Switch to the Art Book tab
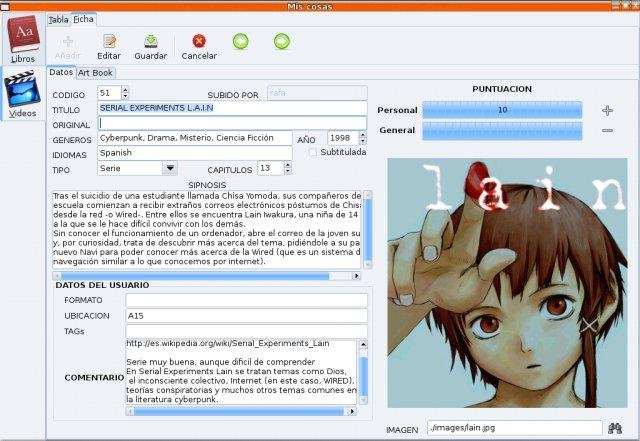The height and width of the screenshot is (441, 640). coord(96,72)
